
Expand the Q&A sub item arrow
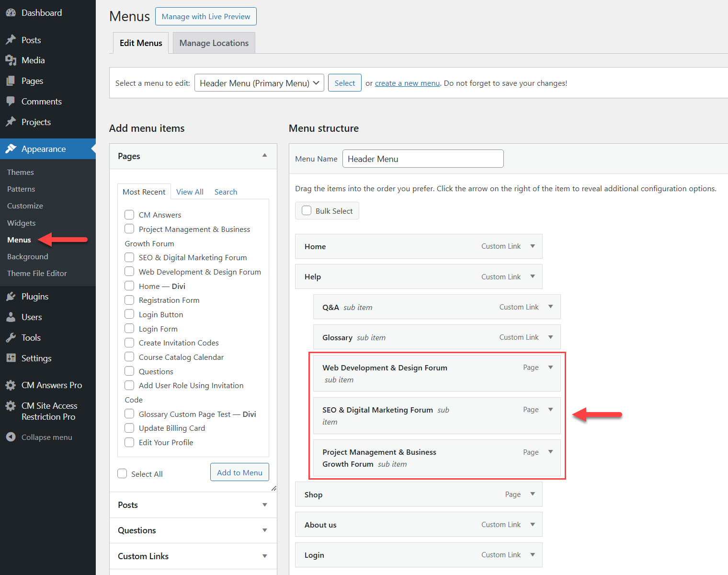[551, 307]
